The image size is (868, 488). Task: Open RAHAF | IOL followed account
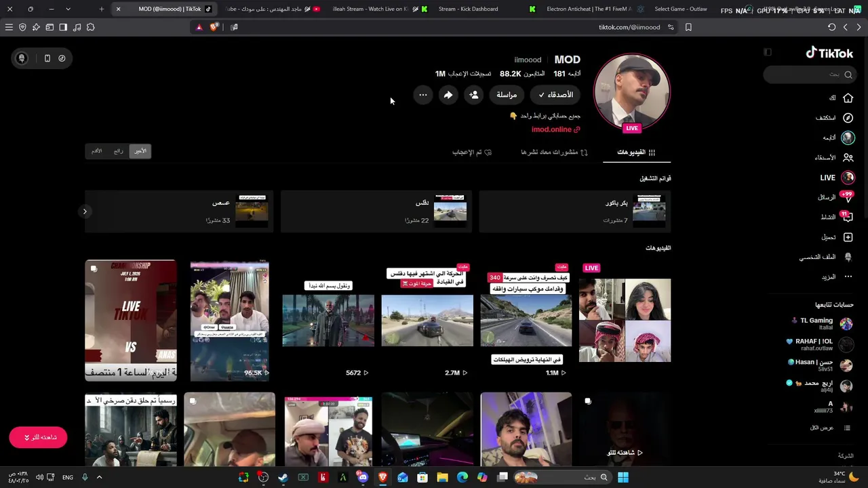coord(819,344)
